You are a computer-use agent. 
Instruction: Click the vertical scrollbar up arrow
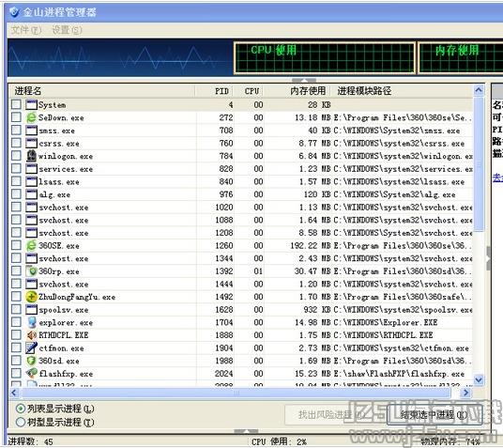479,90
